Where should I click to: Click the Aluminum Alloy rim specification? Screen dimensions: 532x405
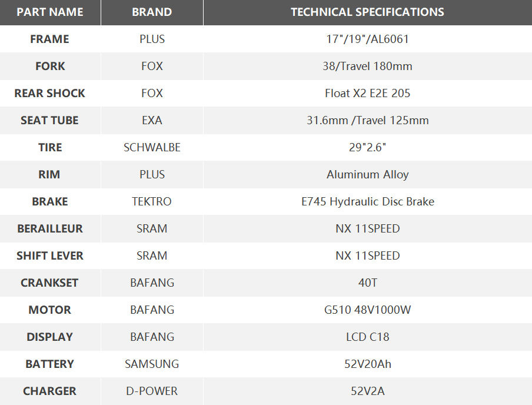point(367,175)
